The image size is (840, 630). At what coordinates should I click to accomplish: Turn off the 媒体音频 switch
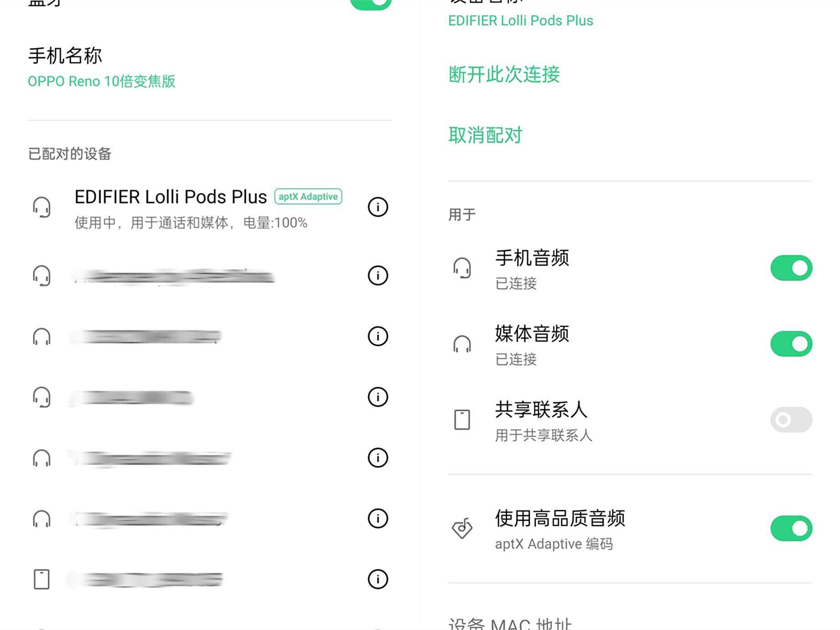pos(791,344)
